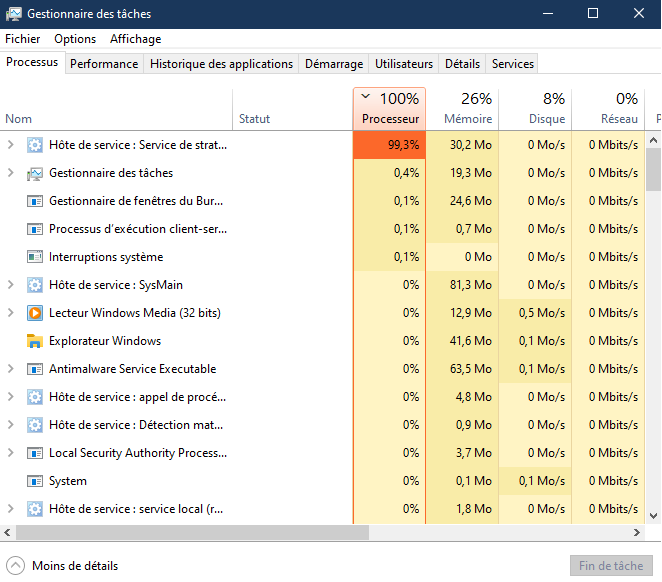This screenshot has height=582, width=662.
Task: Click the 0,4% processor value
Action: point(406,173)
